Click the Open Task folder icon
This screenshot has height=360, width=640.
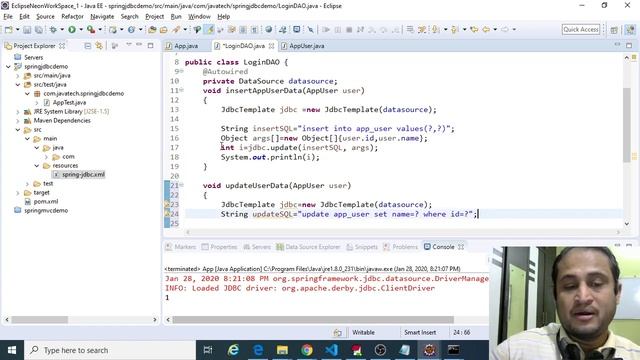[164, 30]
